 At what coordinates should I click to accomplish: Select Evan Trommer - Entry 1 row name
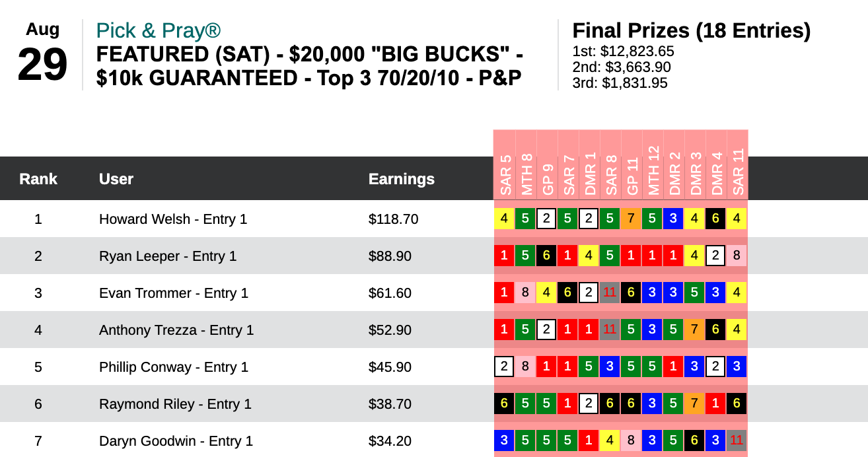click(174, 293)
